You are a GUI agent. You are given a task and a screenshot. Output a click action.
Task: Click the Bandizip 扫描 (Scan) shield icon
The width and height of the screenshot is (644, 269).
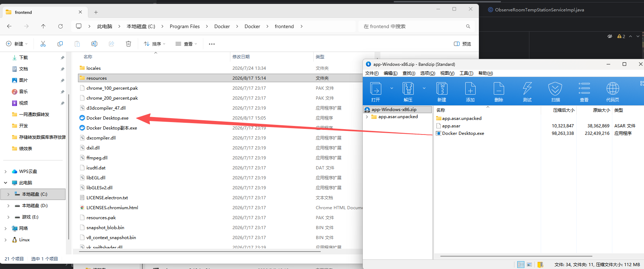[555, 89]
